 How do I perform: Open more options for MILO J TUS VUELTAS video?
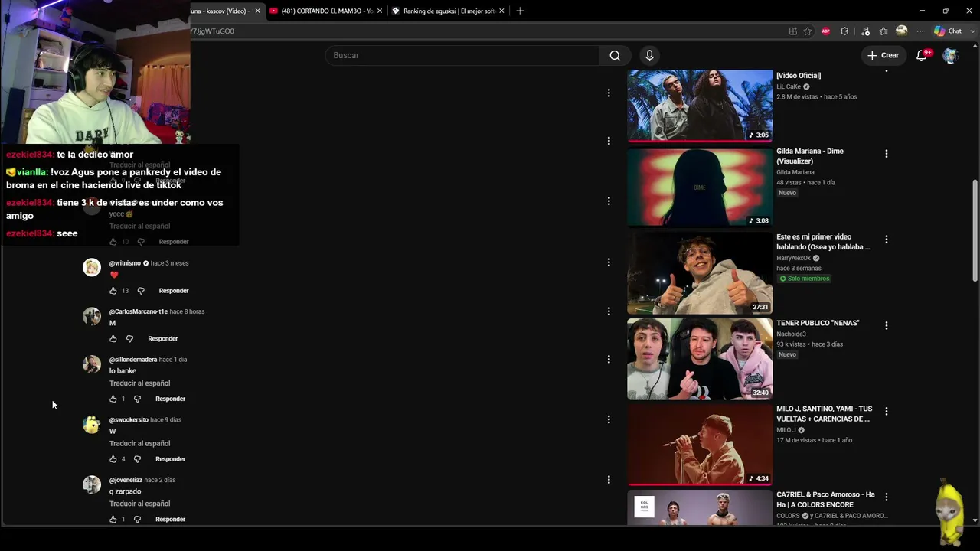point(887,411)
